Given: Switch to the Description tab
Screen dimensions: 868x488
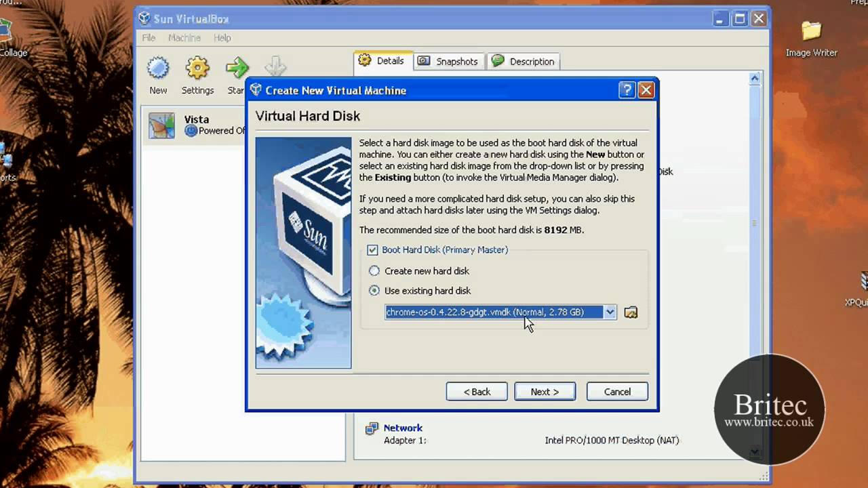Looking at the screenshot, I should point(524,61).
